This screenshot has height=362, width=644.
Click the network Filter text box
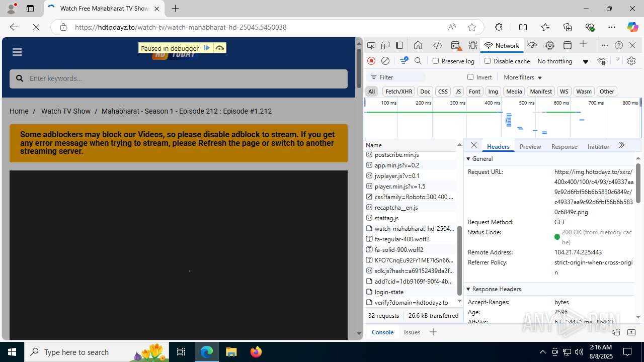[396, 77]
